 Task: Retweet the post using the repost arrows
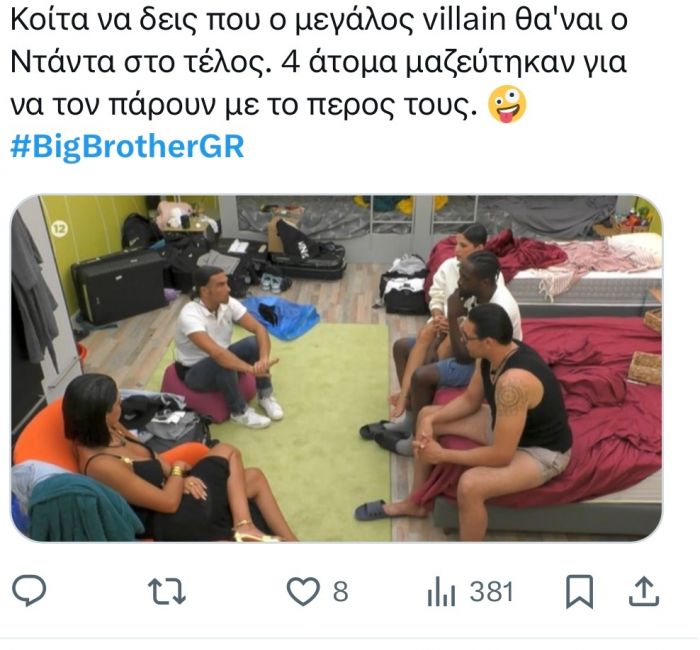pyautogui.click(x=167, y=592)
